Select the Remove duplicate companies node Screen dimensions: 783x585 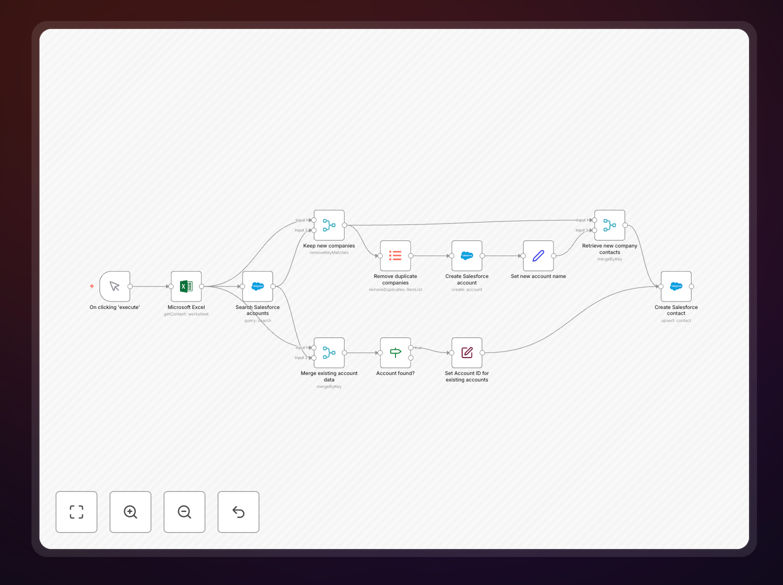tap(395, 256)
